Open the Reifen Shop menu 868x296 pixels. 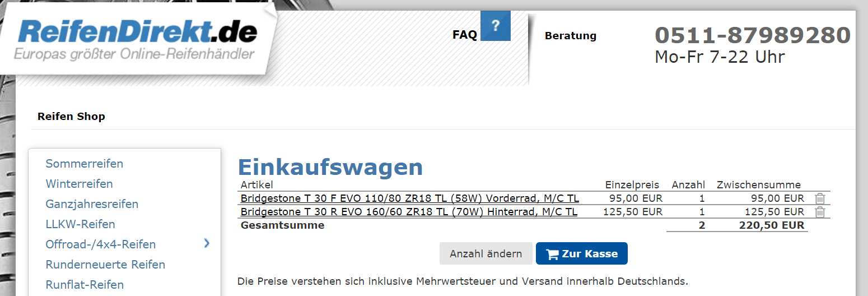71,117
